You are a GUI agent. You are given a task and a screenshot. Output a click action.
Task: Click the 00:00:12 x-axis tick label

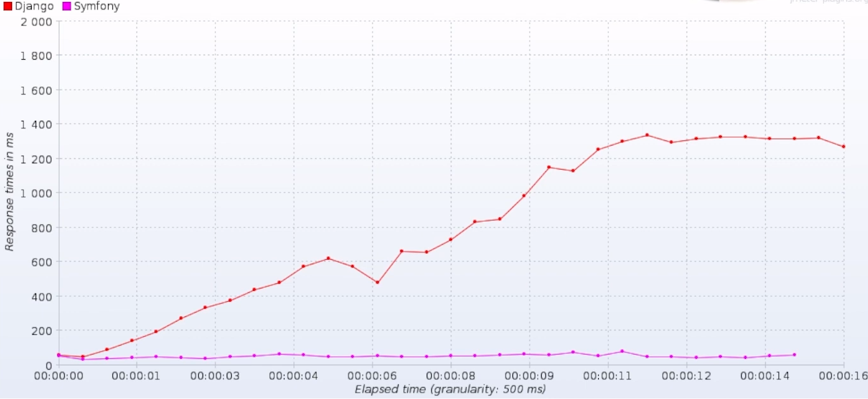(x=686, y=375)
